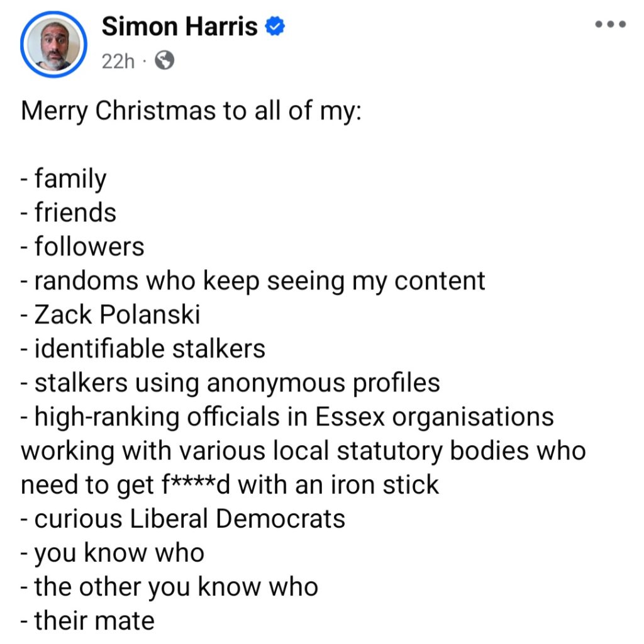Viewport: 644px width, 644px height.
Task: Click the "- family" list line
Action: coord(64,179)
